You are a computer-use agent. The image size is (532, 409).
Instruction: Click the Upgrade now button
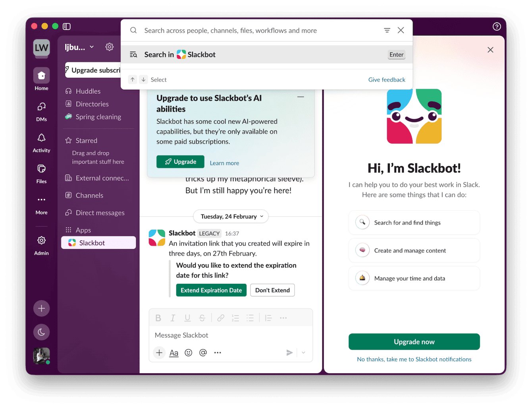[414, 342]
